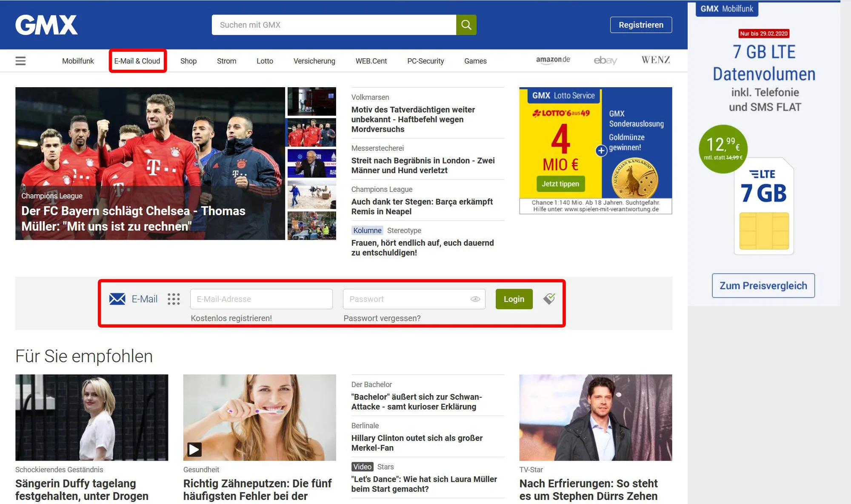Click the Jetzt tippen button

[x=560, y=184]
